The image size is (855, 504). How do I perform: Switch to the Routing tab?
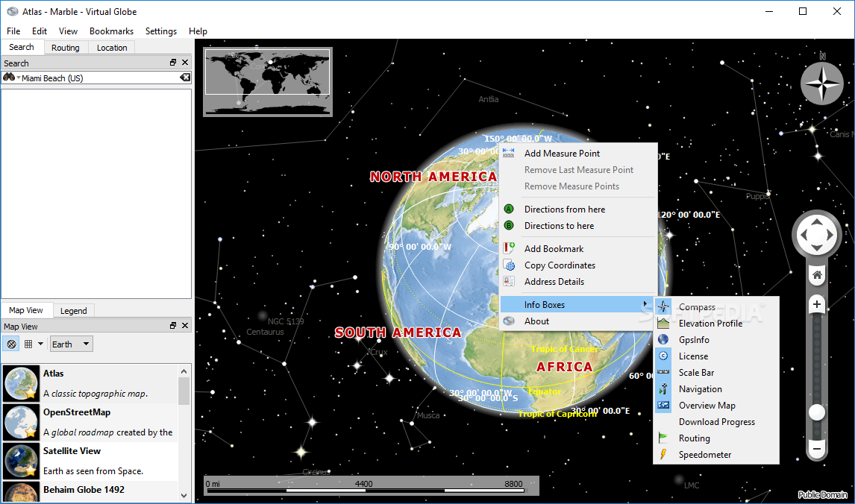pos(66,48)
